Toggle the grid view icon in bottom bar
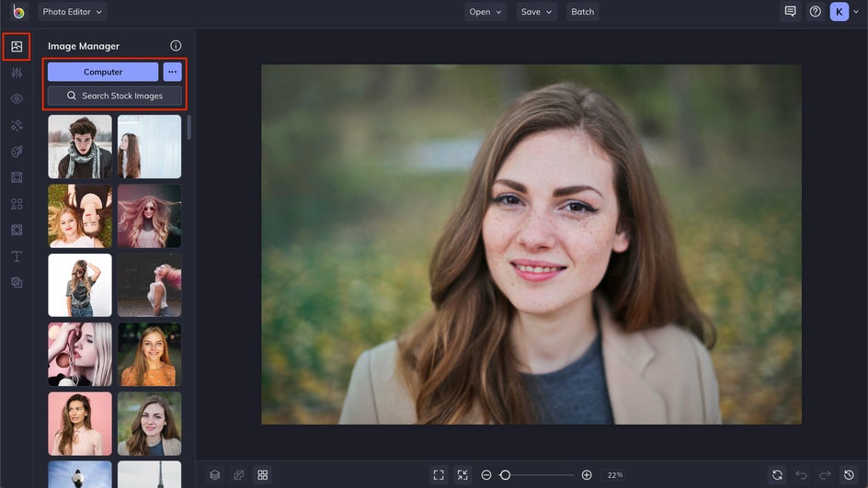 pyautogui.click(x=262, y=475)
